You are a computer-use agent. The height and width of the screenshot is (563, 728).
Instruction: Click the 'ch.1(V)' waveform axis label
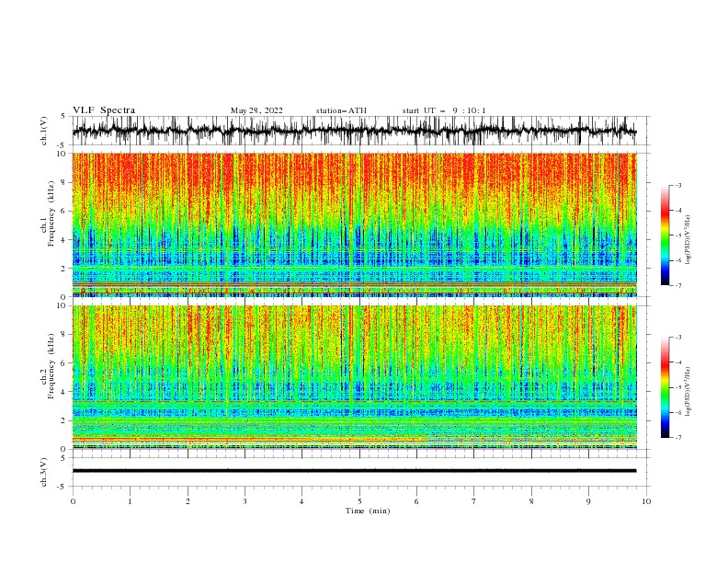(x=44, y=131)
